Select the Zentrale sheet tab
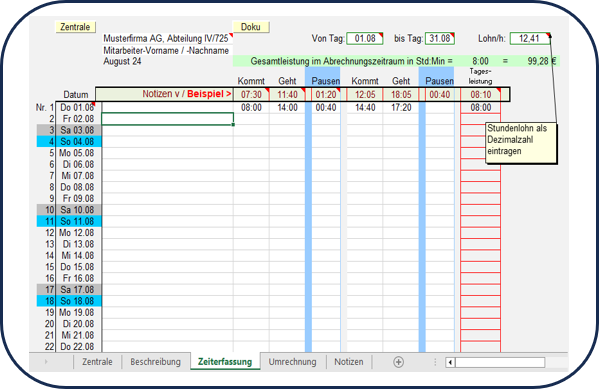 coord(97,362)
